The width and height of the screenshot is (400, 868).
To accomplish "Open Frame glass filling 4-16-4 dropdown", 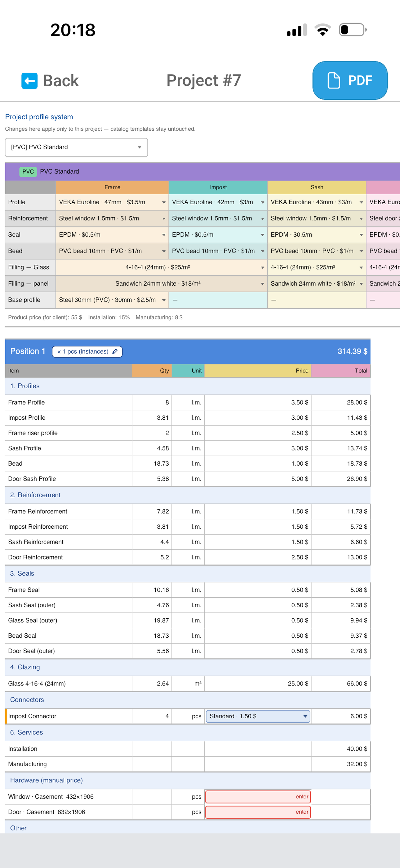I will pyautogui.click(x=162, y=267).
